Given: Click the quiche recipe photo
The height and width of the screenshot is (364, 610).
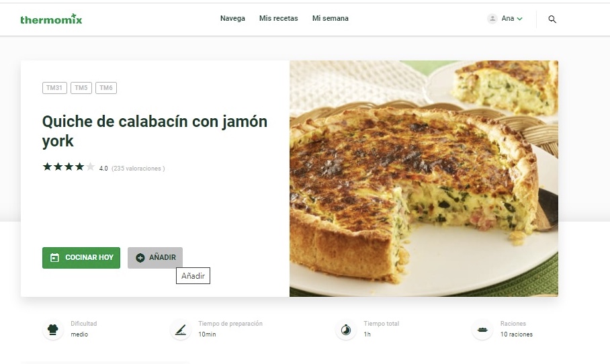Looking at the screenshot, I should (x=424, y=179).
